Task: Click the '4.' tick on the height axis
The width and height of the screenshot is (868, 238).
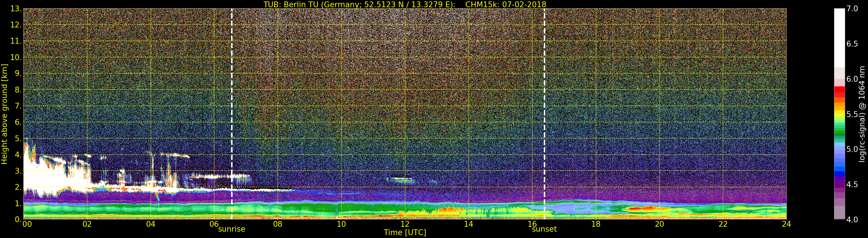Action: (18, 155)
